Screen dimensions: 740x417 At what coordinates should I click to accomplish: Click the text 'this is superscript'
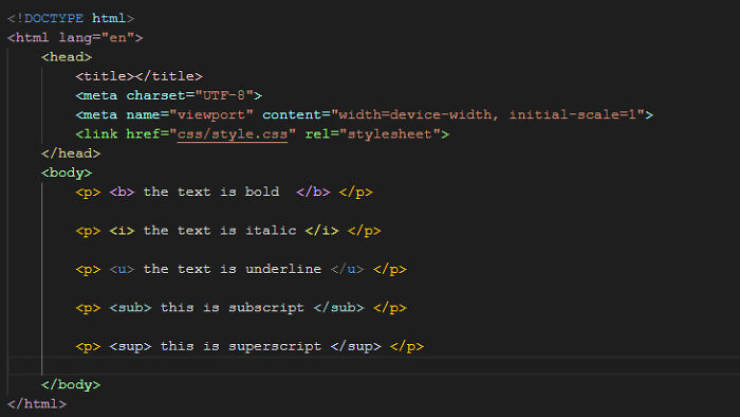click(x=241, y=347)
